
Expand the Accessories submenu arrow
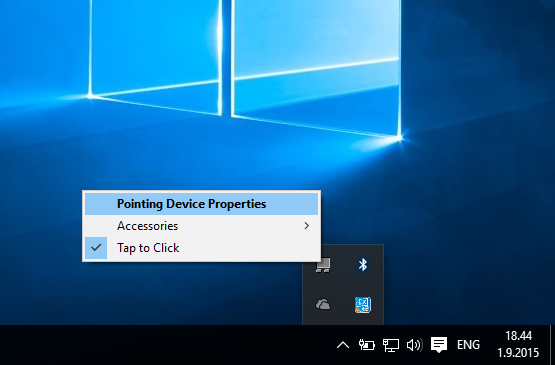[x=307, y=226]
